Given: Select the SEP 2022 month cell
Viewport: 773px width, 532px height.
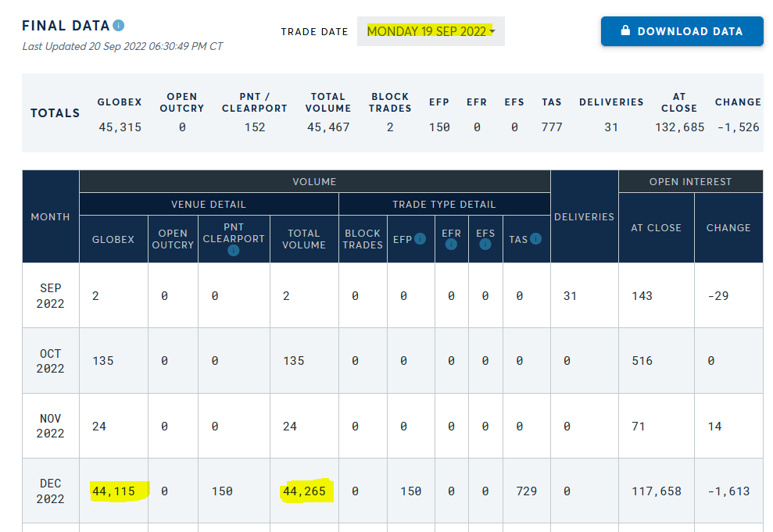Looking at the screenshot, I should click(x=50, y=295).
